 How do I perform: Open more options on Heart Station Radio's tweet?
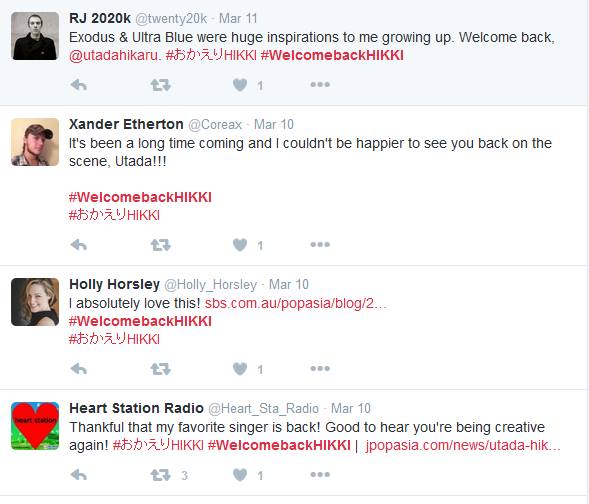point(320,475)
